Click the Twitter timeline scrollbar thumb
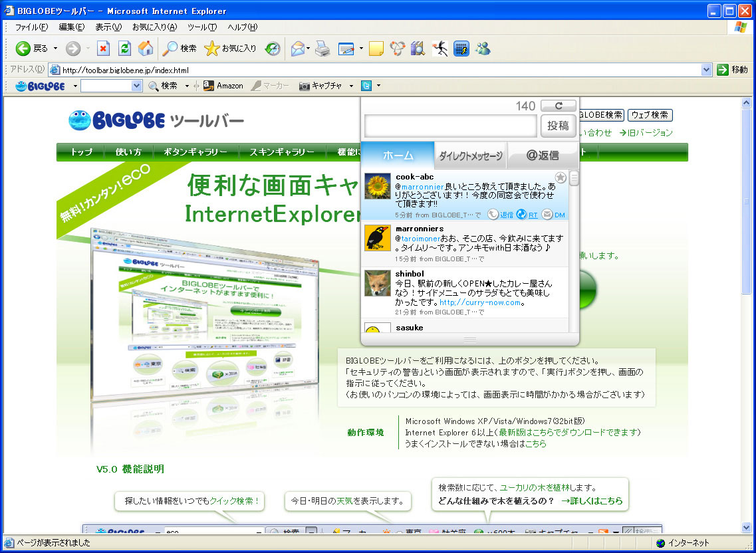This screenshot has height=553, width=756. (x=574, y=178)
